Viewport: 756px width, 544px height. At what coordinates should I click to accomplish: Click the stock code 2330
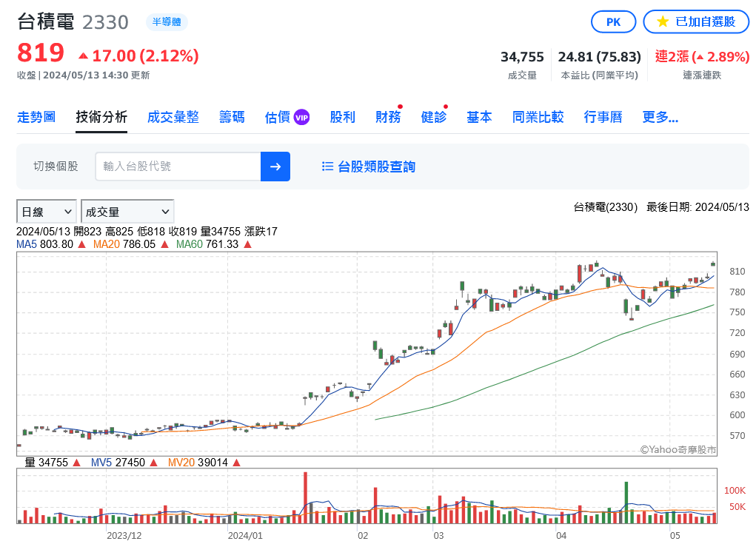coord(105,23)
